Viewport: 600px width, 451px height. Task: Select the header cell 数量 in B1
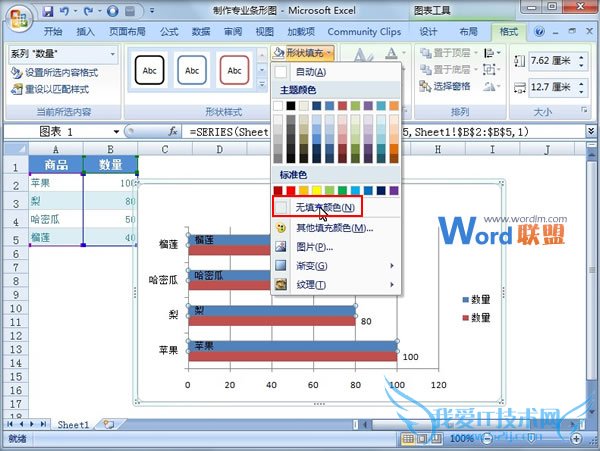coord(110,165)
